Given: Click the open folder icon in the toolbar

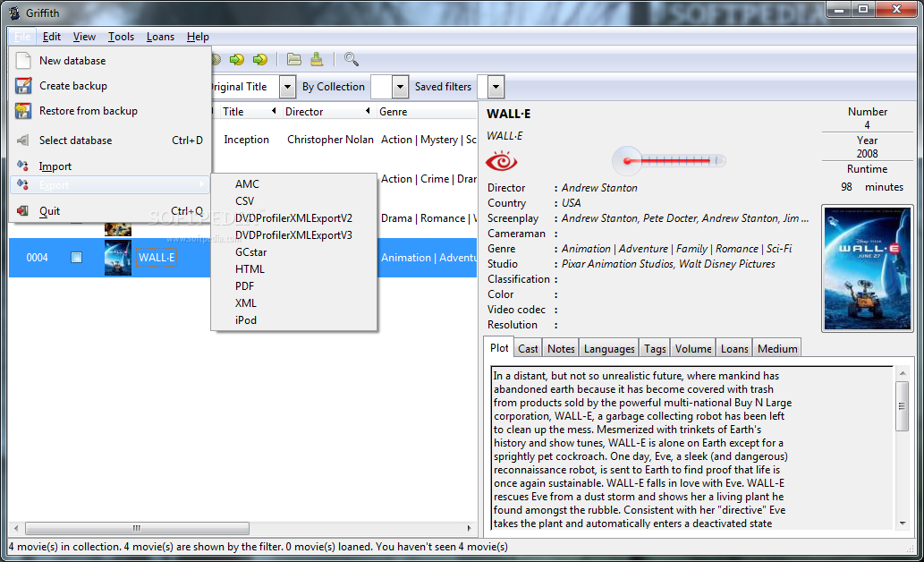Looking at the screenshot, I should 293,59.
